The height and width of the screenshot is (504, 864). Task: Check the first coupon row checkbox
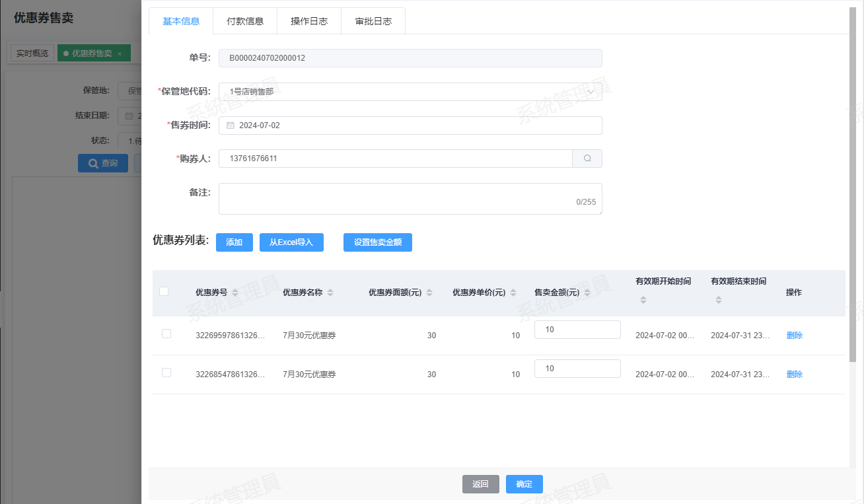click(166, 334)
